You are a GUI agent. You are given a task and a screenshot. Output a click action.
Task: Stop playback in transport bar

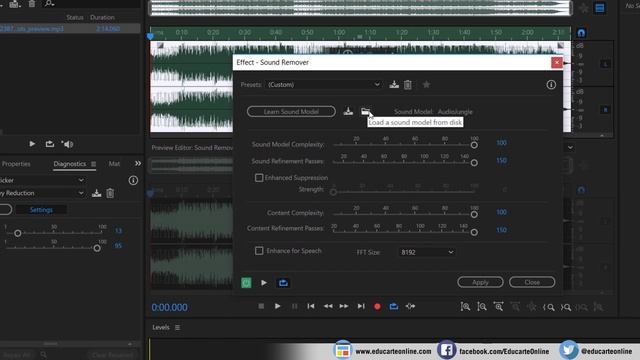(261, 306)
